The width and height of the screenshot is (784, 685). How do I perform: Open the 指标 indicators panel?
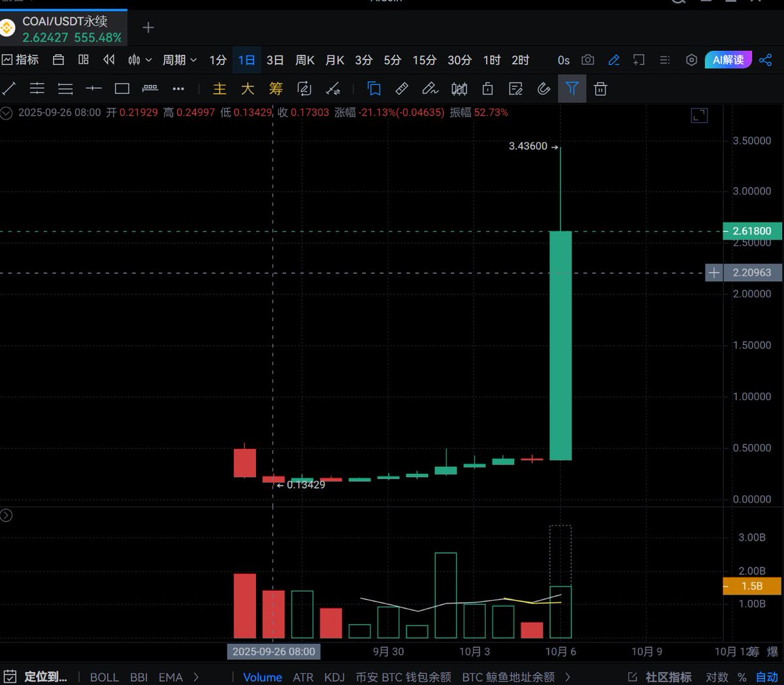point(20,60)
